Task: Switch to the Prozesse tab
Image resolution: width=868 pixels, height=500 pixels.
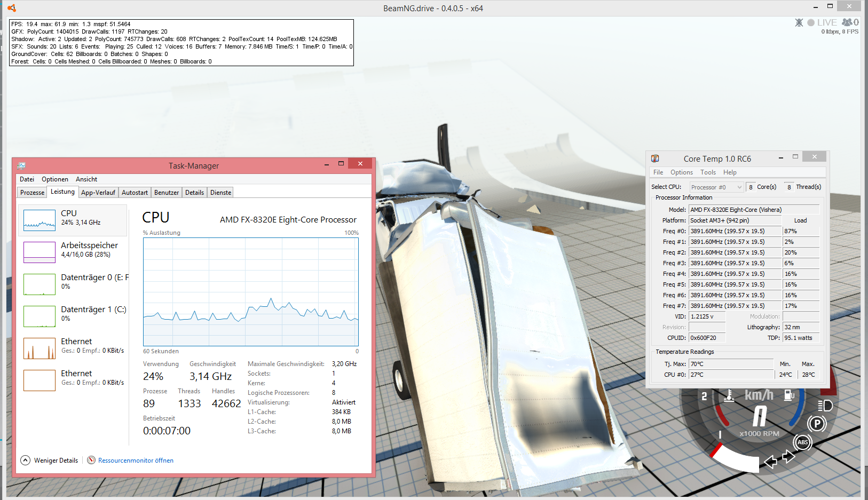Action: (x=33, y=193)
